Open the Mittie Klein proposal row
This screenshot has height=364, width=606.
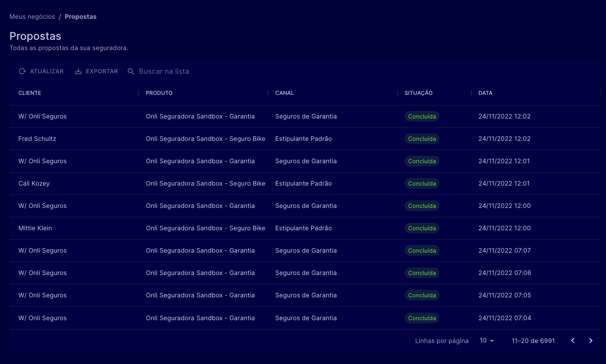point(35,228)
